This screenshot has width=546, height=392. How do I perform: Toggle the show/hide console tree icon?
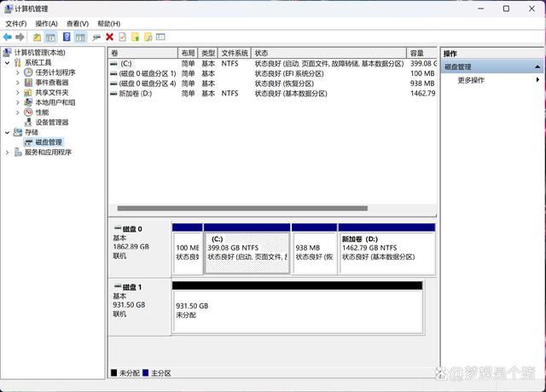(50, 37)
